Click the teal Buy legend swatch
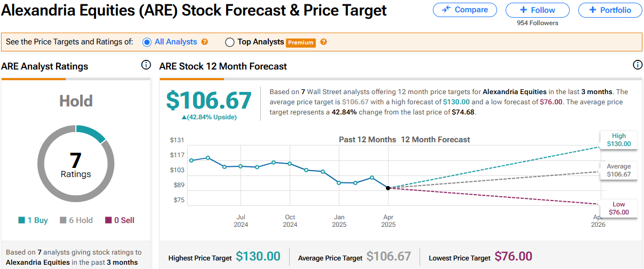Image resolution: width=644 pixels, height=269 pixels. pos(21,220)
